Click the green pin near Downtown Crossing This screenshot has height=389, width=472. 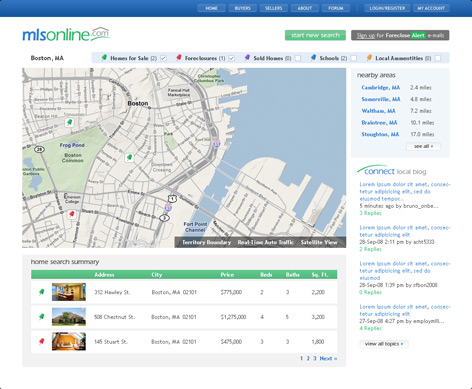point(129,157)
